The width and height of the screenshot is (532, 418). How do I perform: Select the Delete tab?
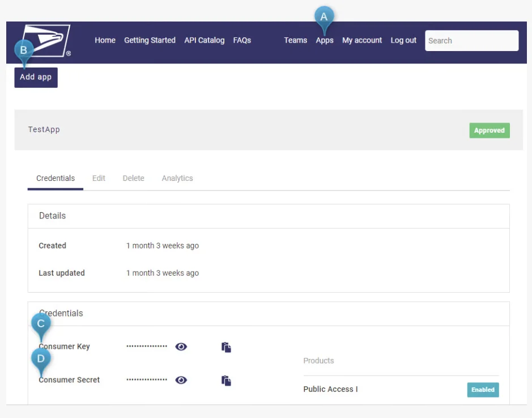tap(133, 178)
